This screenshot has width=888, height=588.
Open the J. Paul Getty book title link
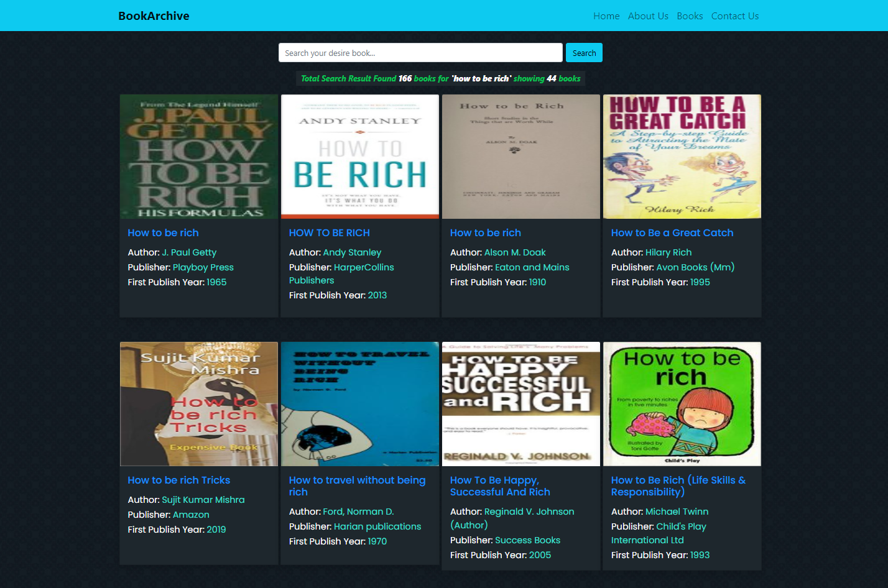click(x=163, y=232)
